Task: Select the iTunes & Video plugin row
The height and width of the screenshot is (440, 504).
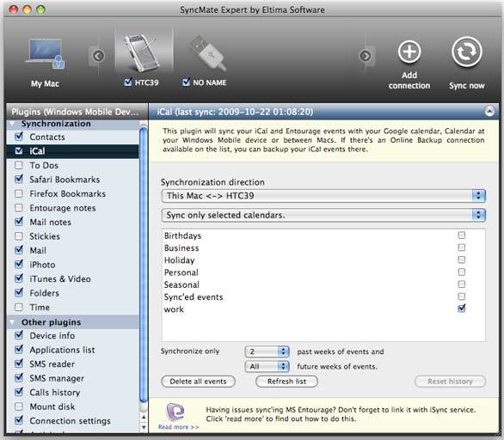Action: [72, 278]
